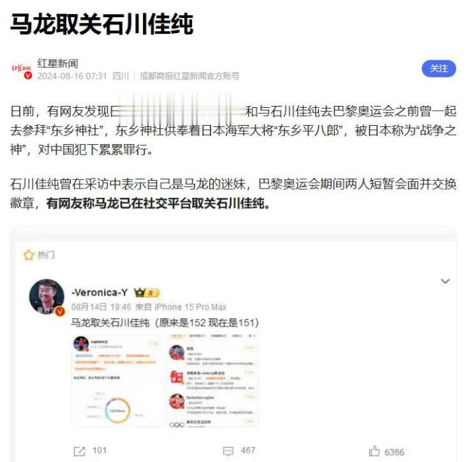Open the 红星新闻 account avatar

[21, 69]
